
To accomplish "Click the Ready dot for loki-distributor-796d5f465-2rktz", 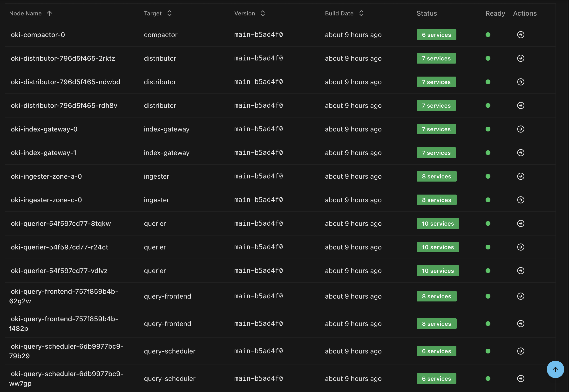I will 488,58.
